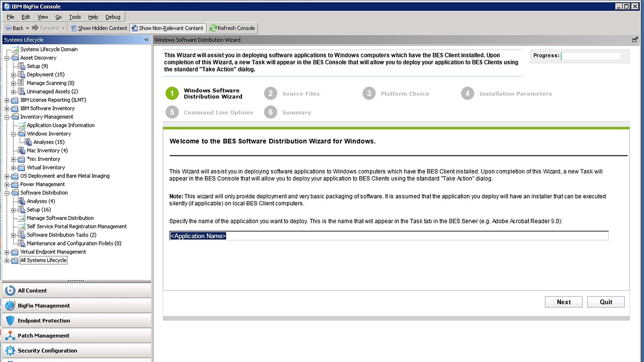Select All Systems Lifecycle in the tree

click(43, 260)
